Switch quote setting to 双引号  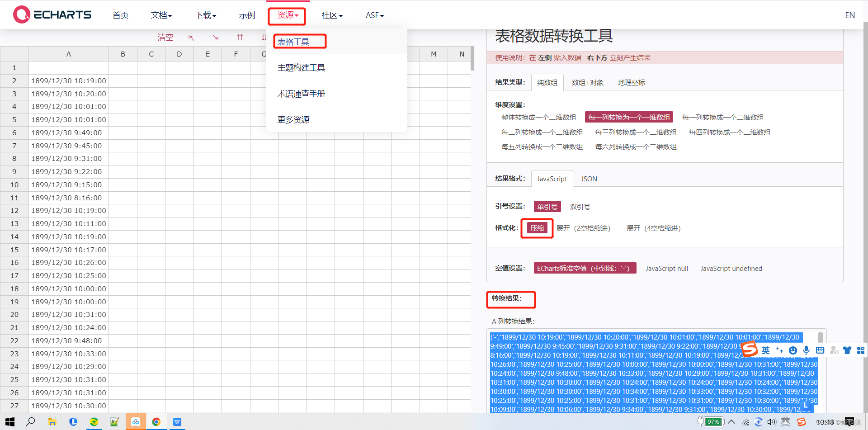point(579,207)
